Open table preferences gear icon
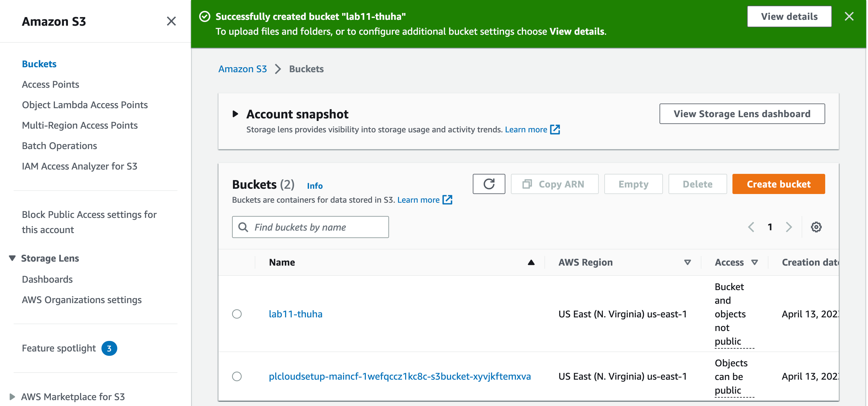The height and width of the screenshot is (406, 868). (x=816, y=227)
